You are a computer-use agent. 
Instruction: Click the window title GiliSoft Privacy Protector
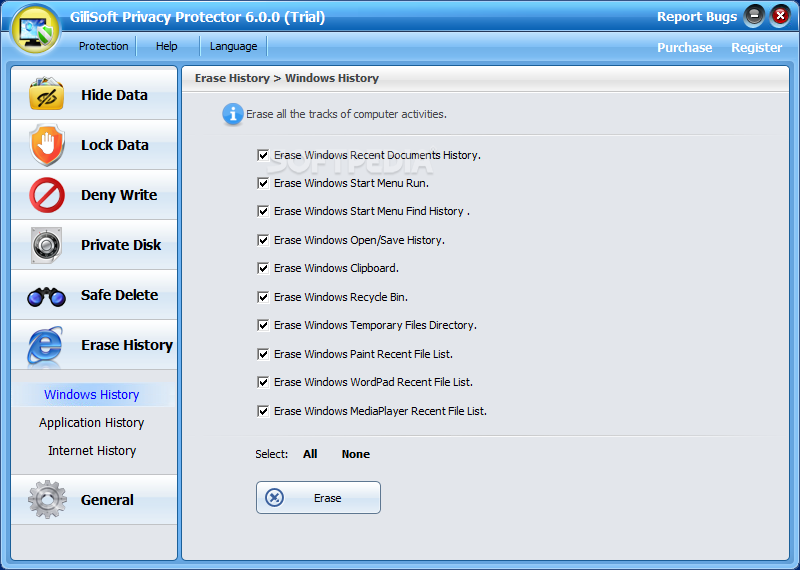click(x=197, y=17)
